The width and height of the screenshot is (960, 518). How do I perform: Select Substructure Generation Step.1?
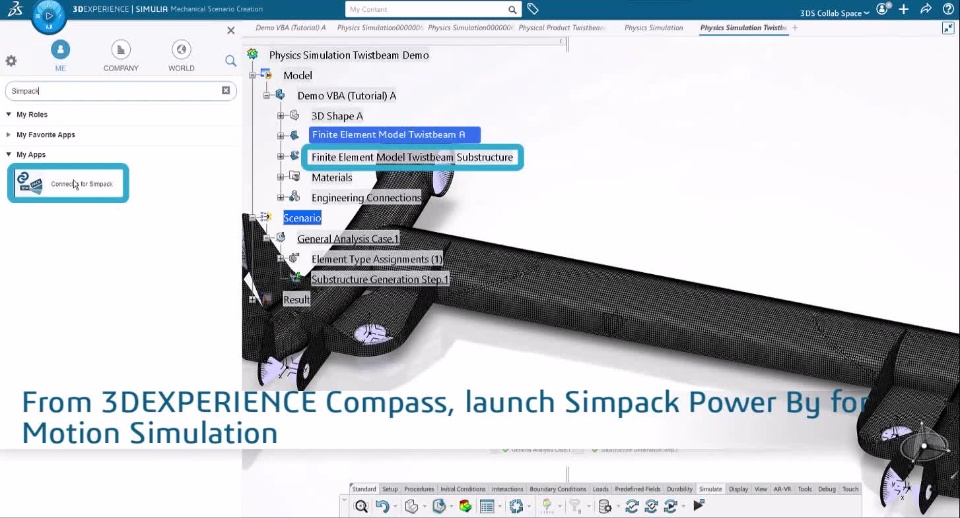(380, 279)
